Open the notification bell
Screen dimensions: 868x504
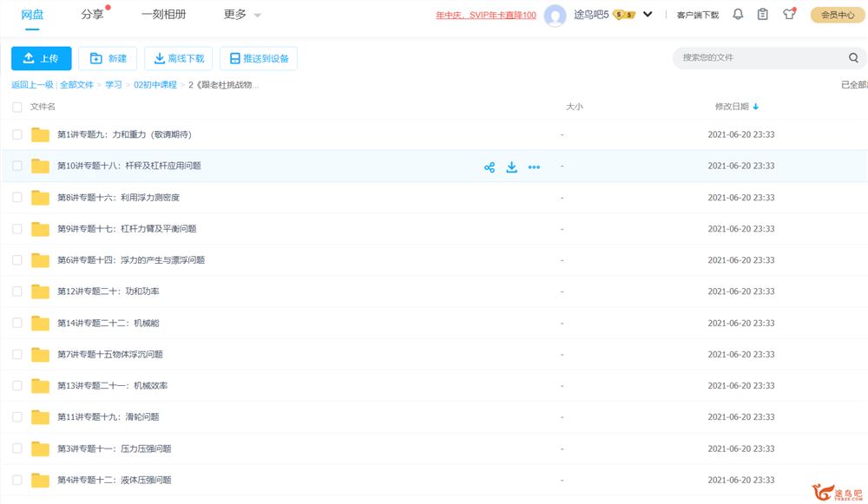point(738,15)
